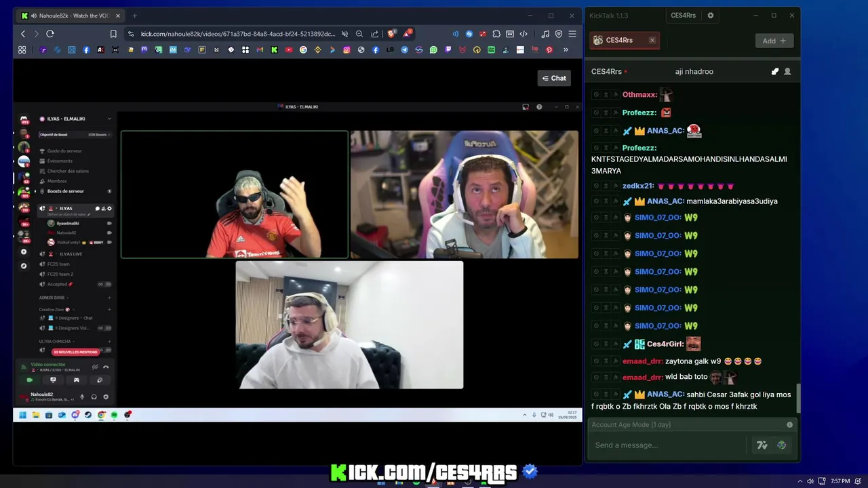Screen dimensions: 868x488
Task: Go back in the browser history
Action: [23, 34]
